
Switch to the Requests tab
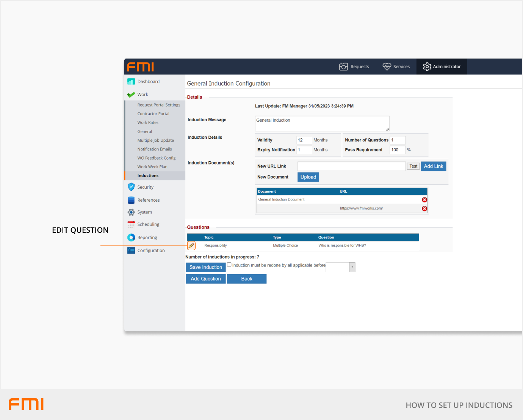tap(354, 67)
